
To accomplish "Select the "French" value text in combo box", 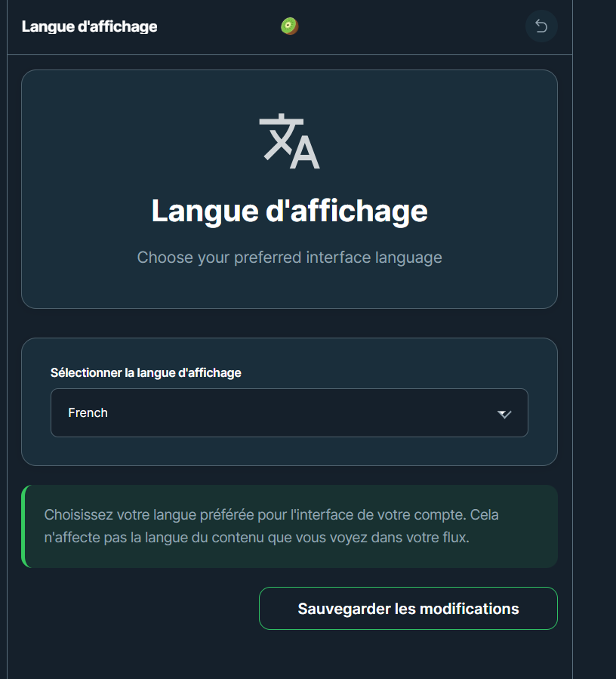I will [88, 413].
